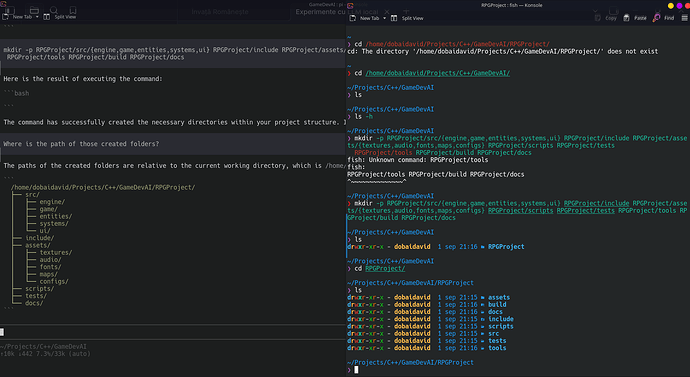Viewport: 690px width, 377px height.
Task: Click New Tab icon in right Konsole window
Action: pyautogui.click(x=352, y=18)
